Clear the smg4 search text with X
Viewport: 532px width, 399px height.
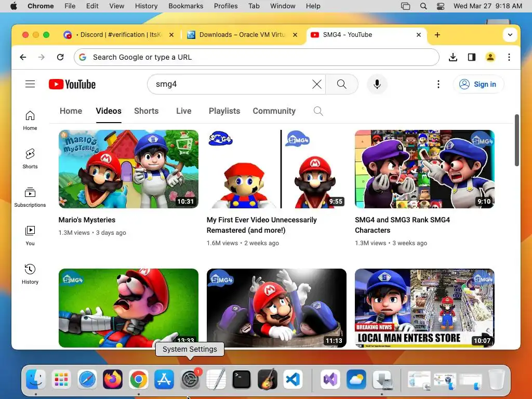(316, 84)
